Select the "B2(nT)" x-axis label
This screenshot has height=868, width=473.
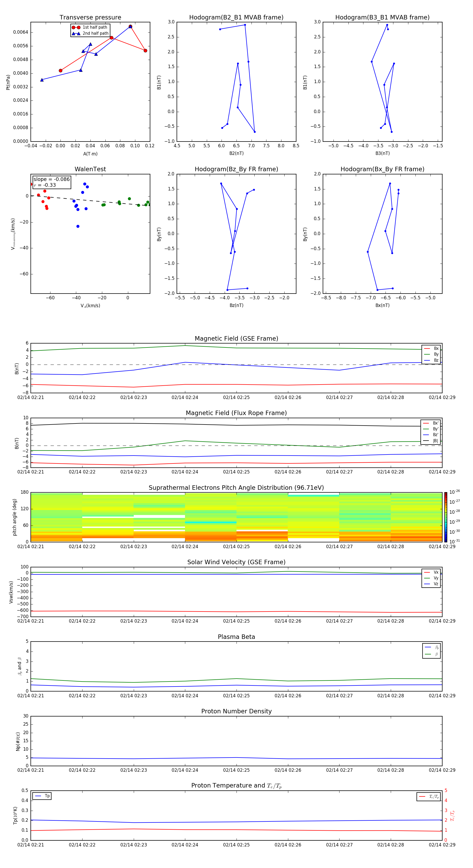pyautogui.click(x=236, y=153)
